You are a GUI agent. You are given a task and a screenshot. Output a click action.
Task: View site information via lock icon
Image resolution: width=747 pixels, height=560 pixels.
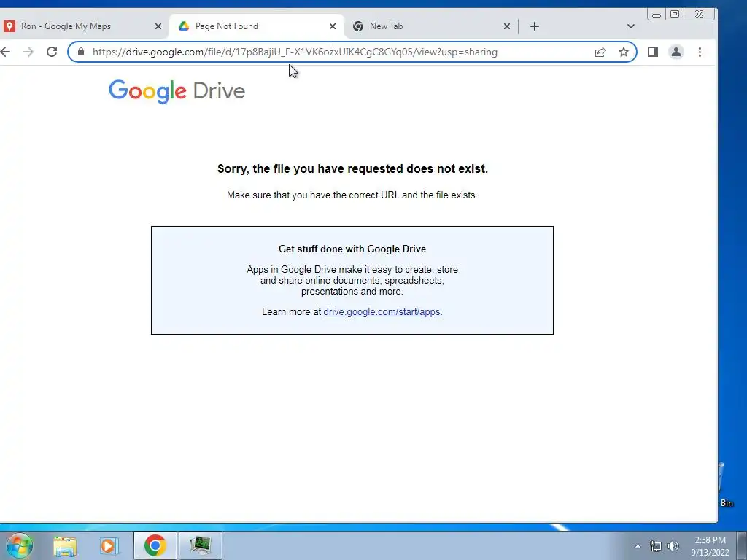click(81, 52)
